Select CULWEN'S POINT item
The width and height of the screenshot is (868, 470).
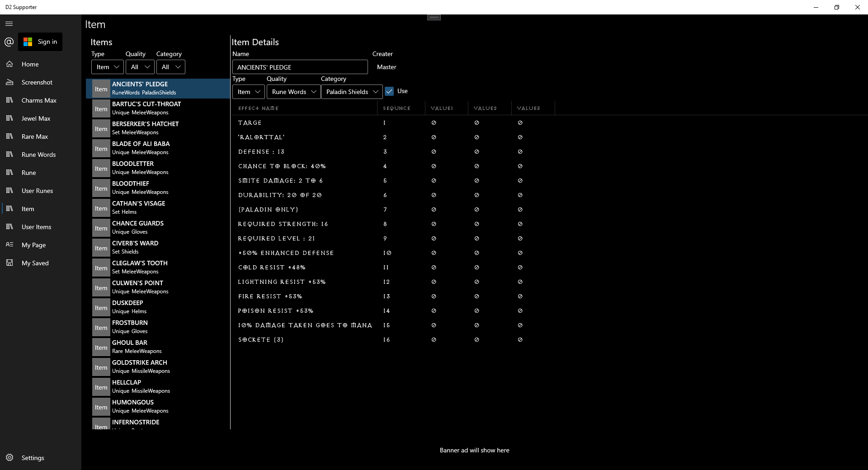(x=158, y=287)
